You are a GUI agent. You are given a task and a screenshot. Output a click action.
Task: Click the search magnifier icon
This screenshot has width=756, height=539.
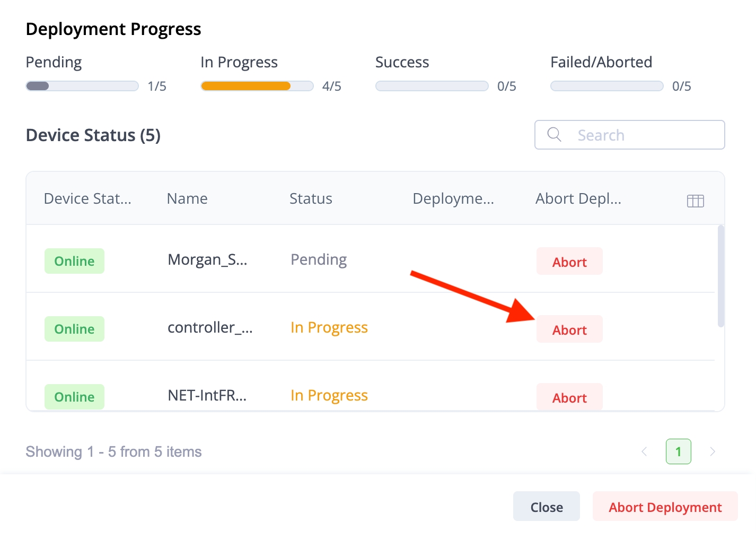(x=554, y=135)
